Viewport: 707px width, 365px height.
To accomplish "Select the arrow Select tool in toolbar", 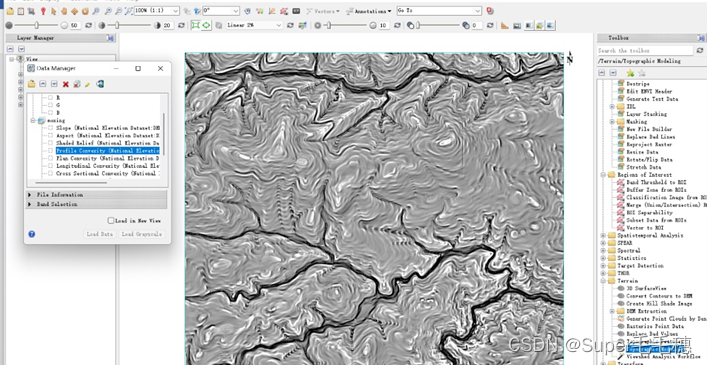I will click(54, 11).
